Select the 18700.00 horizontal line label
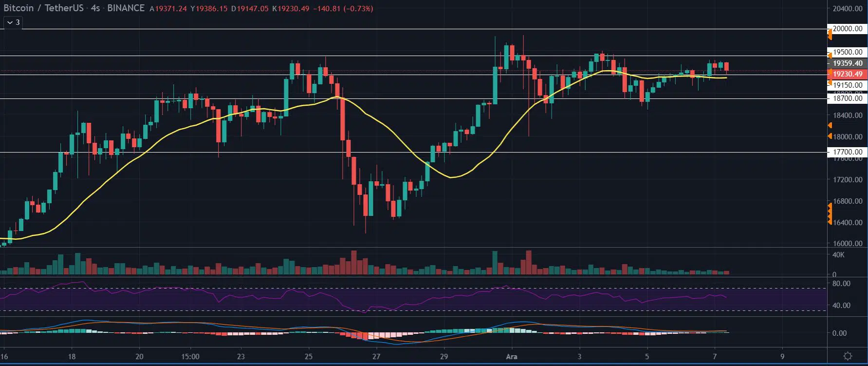The image size is (868, 366). pos(848,98)
